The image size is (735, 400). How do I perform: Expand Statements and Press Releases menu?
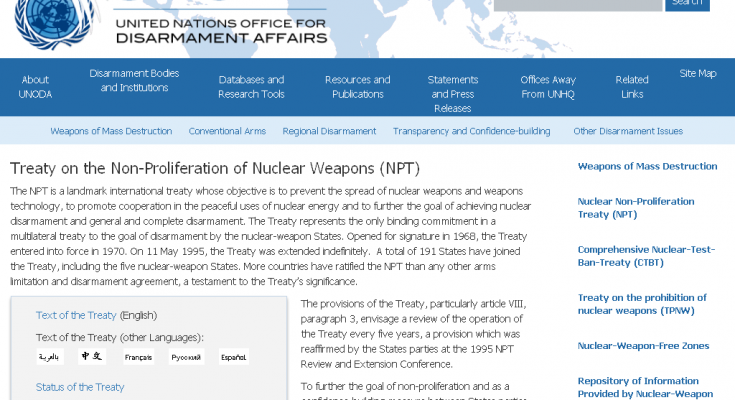[452, 94]
